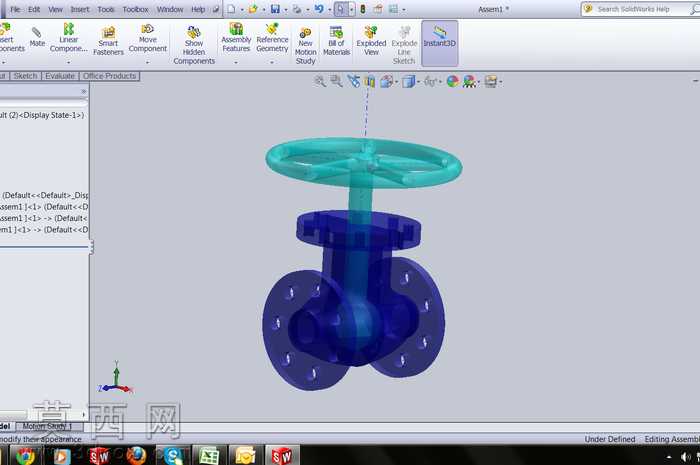Click Hide/Show Items glasses icon
Screen dimensions: 700x465
tap(430, 81)
